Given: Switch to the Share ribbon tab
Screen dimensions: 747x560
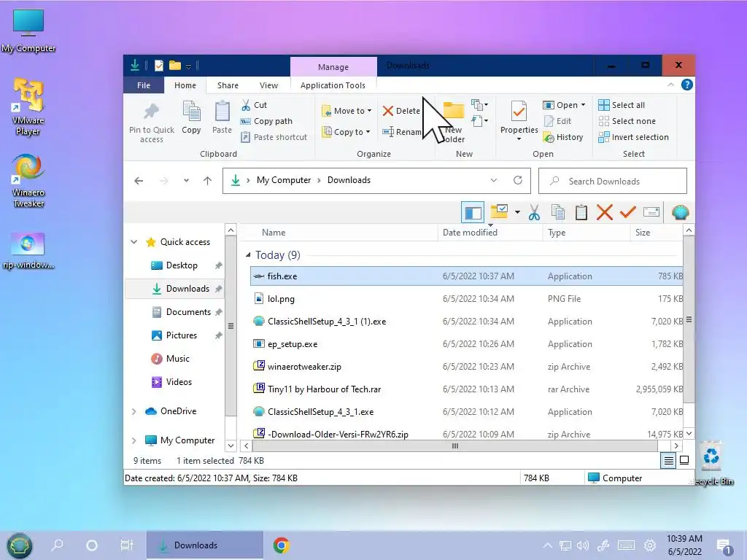Looking at the screenshot, I should pyautogui.click(x=228, y=85).
